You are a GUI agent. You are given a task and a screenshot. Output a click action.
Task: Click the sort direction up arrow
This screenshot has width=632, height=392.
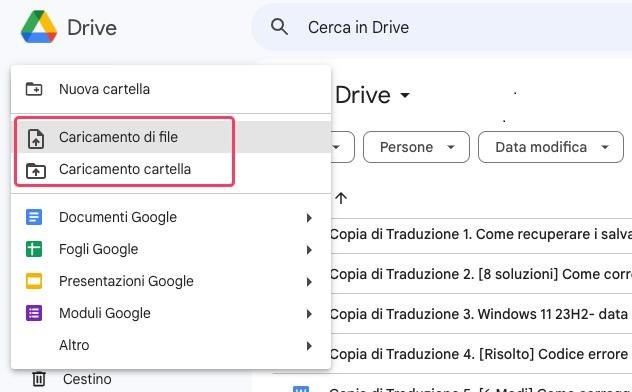[341, 198]
